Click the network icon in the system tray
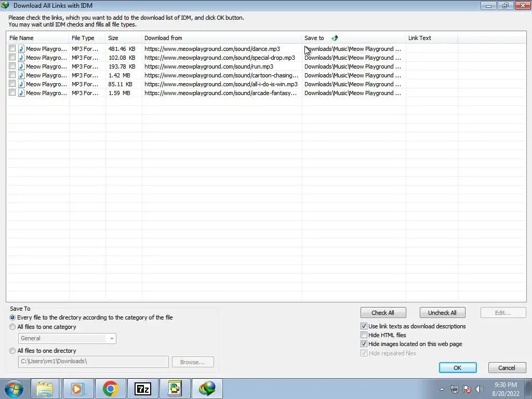 tap(454, 389)
